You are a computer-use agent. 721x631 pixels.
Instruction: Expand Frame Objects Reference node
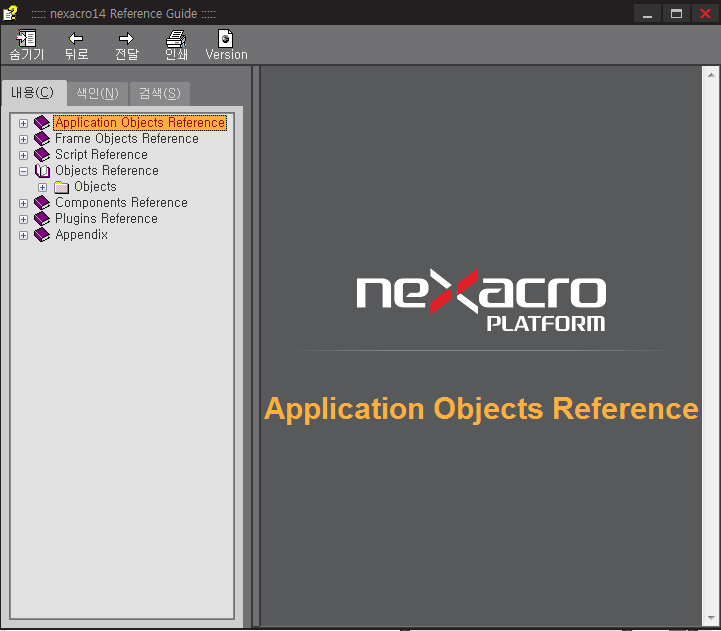(23, 139)
